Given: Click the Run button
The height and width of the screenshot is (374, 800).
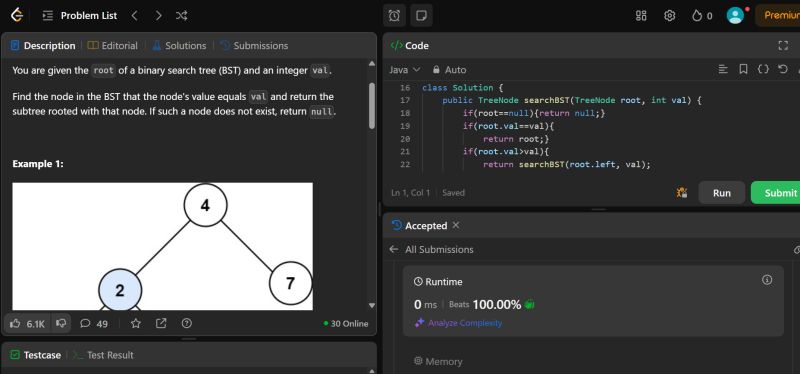Looking at the screenshot, I should click(721, 193).
